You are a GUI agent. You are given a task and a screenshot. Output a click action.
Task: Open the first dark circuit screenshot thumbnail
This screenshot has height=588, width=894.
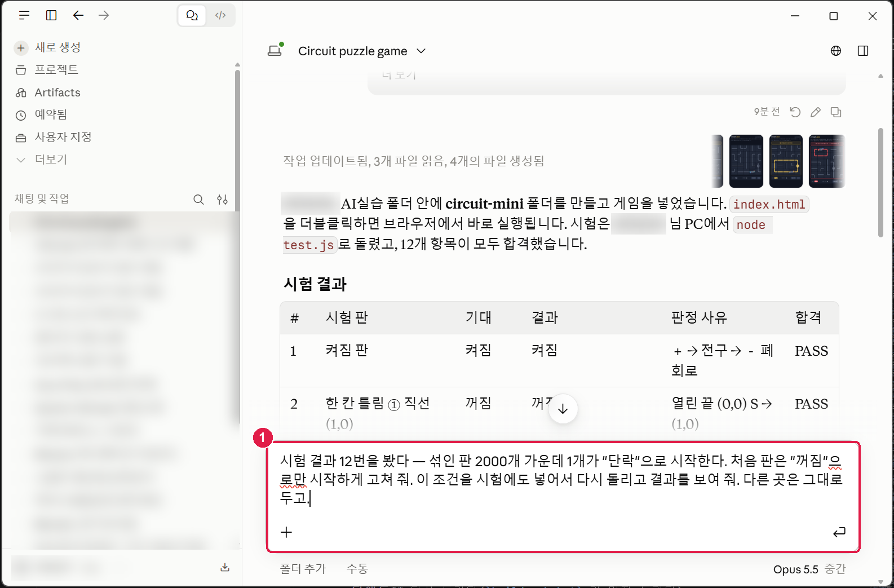click(x=746, y=161)
